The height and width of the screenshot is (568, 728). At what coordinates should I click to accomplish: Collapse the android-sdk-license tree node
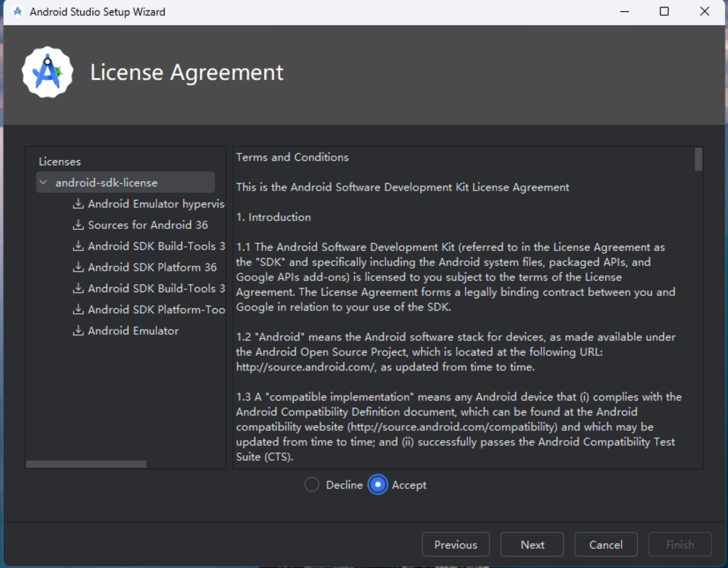click(44, 182)
